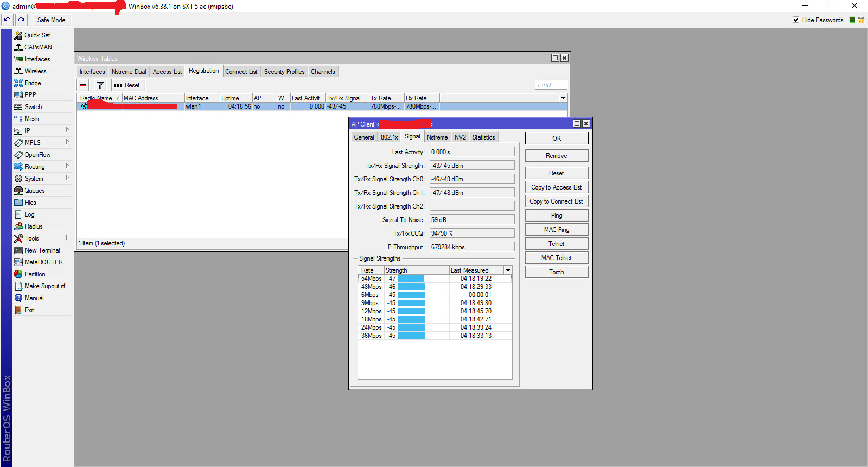
Task: Switch to the Connect List tab
Action: coord(241,72)
